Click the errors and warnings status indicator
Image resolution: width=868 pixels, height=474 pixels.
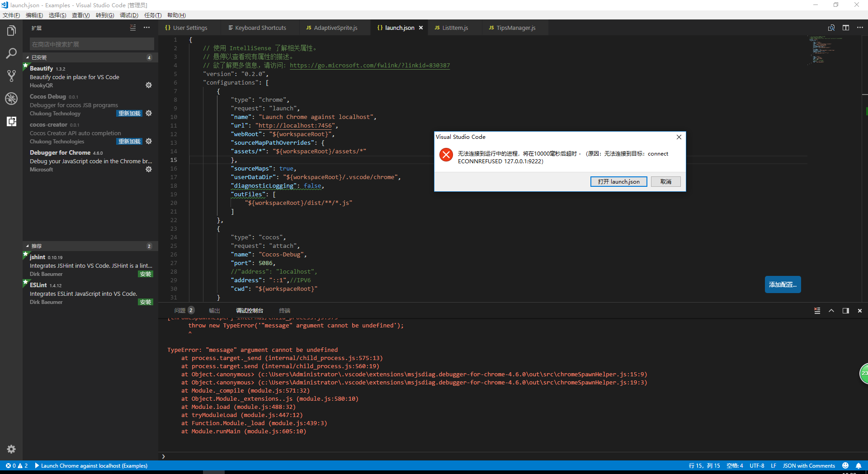click(x=17, y=466)
